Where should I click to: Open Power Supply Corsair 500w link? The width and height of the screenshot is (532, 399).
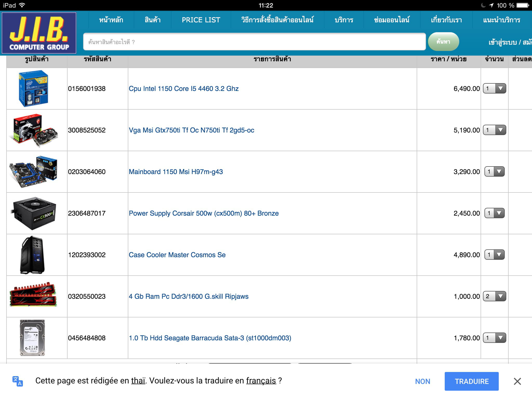(x=204, y=213)
